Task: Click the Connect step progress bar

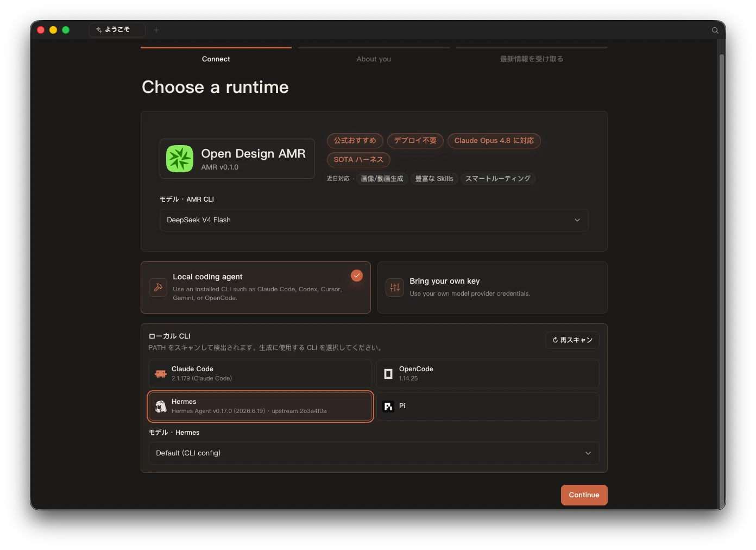Action: (x=216, y=48)
